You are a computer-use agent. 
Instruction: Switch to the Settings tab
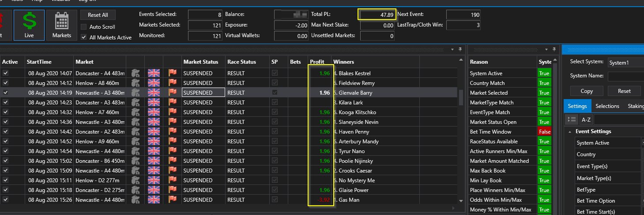pos(577,106)
